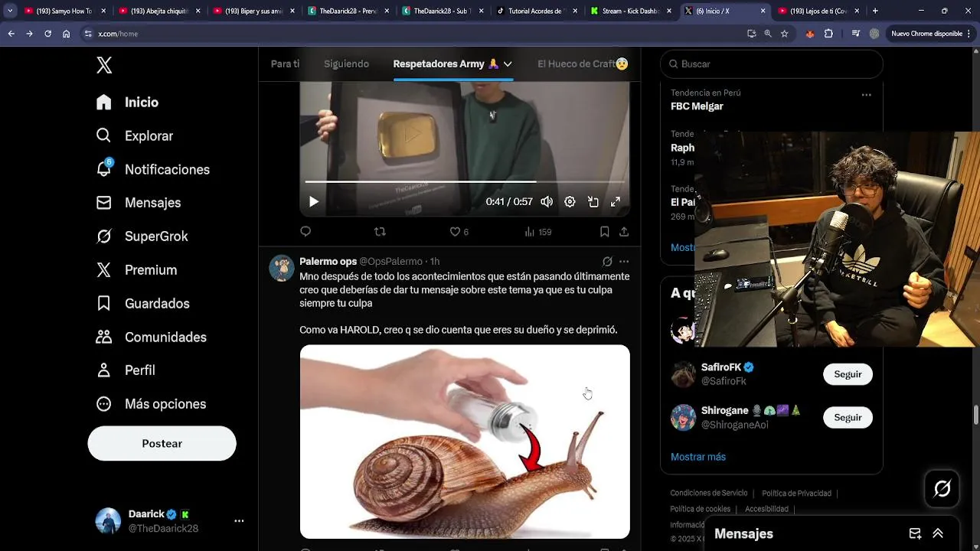Open more options on Palermo ops tweet
Viewport: 980px width, 551px height.
(624, 262)
